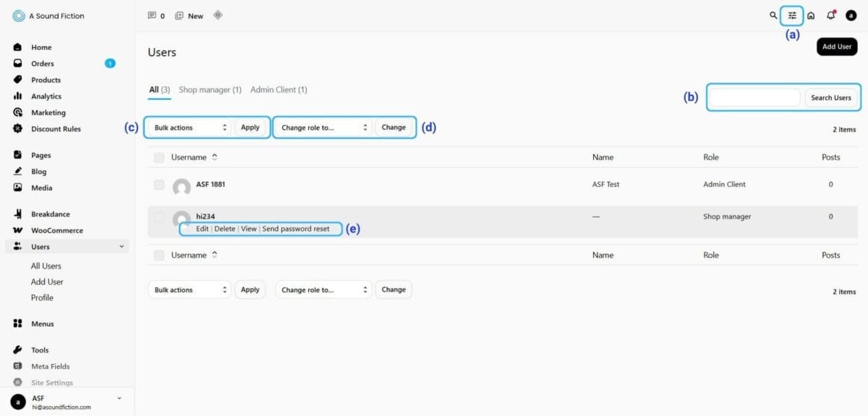The image size is (868, 417).
Task: Click the Search Users button
Action: point(830,98)
